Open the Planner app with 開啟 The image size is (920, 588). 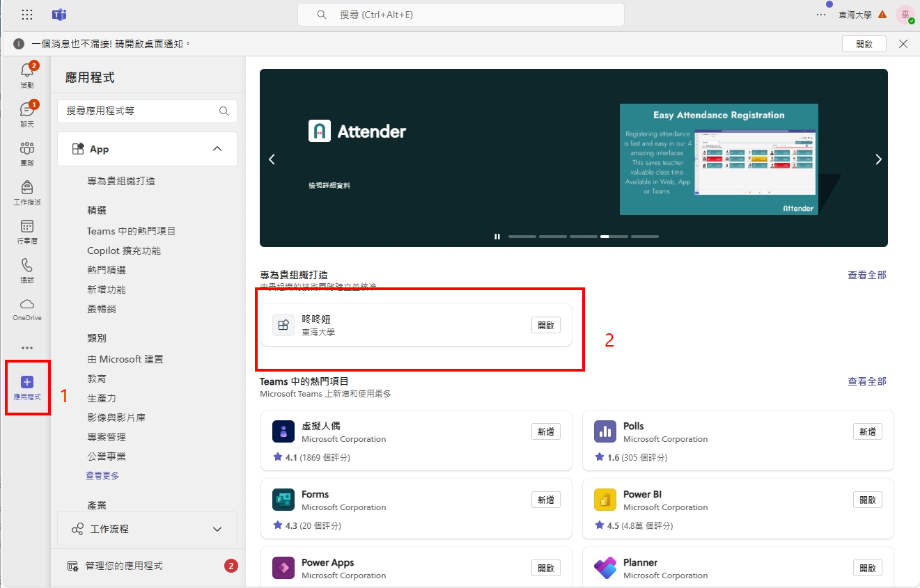tap(868, 568)
